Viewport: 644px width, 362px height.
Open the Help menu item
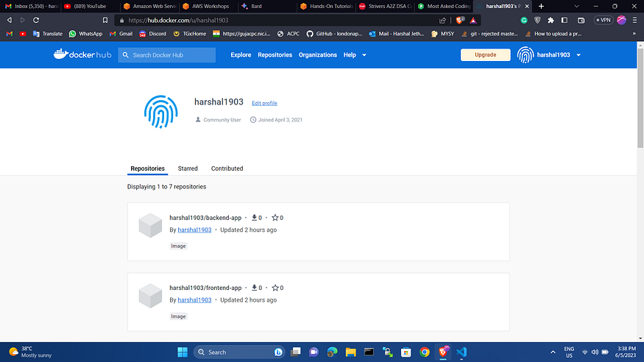tap(350, 55)
